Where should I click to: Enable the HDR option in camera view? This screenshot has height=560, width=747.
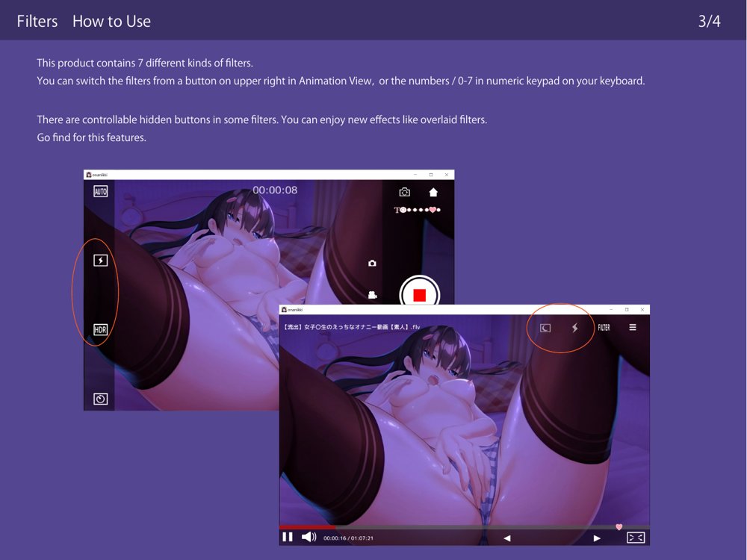101,329
